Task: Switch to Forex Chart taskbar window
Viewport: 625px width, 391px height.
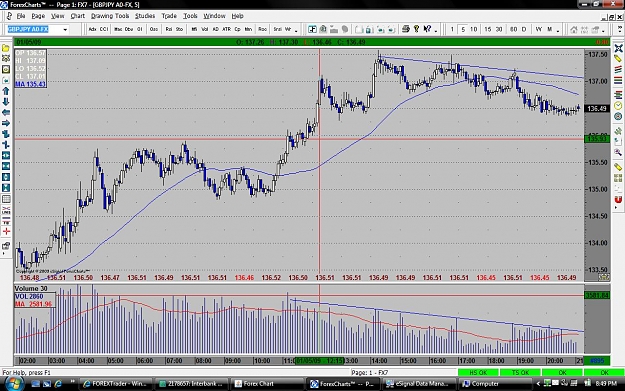Action: [x=267, y=383]
